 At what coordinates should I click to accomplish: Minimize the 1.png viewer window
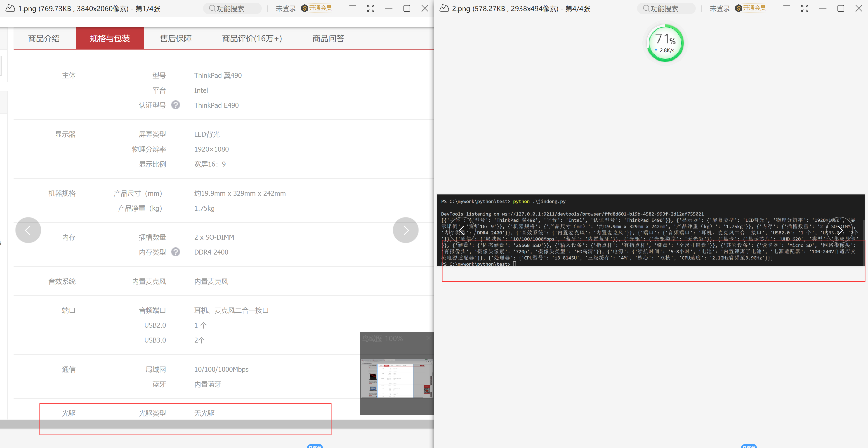(389, 8)
